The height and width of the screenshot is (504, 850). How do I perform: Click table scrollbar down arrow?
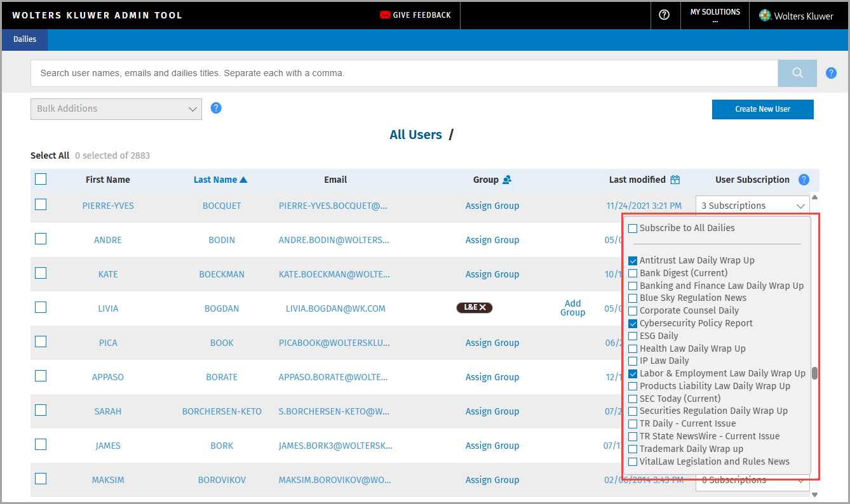click(815, 494)
